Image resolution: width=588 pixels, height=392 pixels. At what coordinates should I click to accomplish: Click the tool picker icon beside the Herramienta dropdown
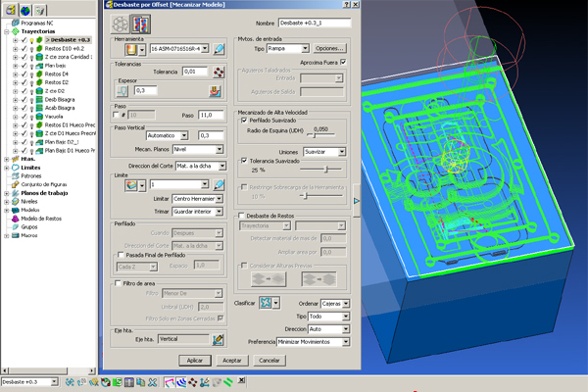pyautogui.click(x=220, y=47)
